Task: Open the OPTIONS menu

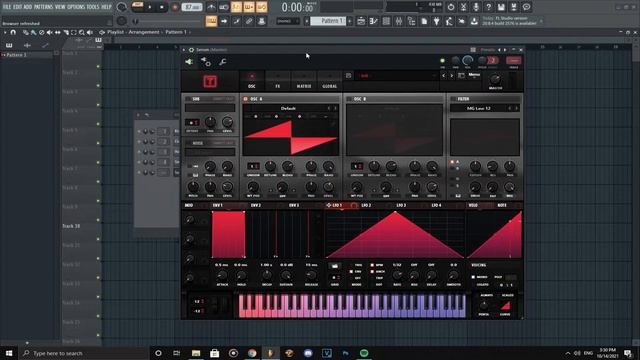Action: click(x=76, y=7)
